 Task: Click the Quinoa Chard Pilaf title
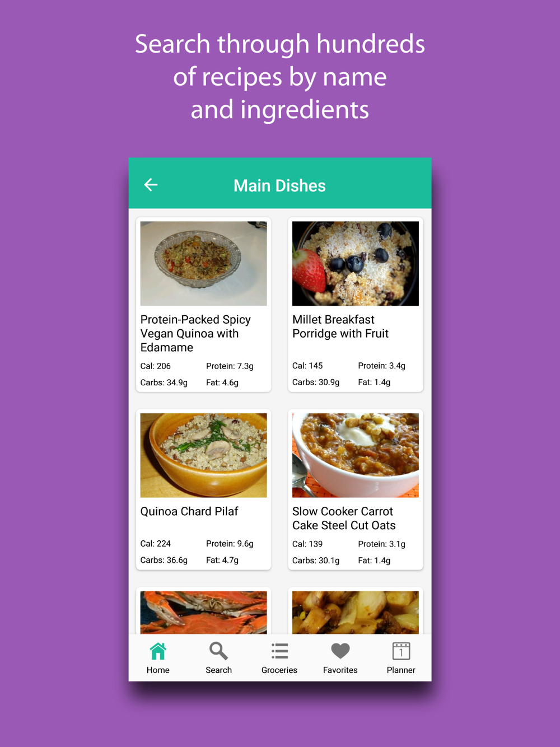click(x=189, y=511)
